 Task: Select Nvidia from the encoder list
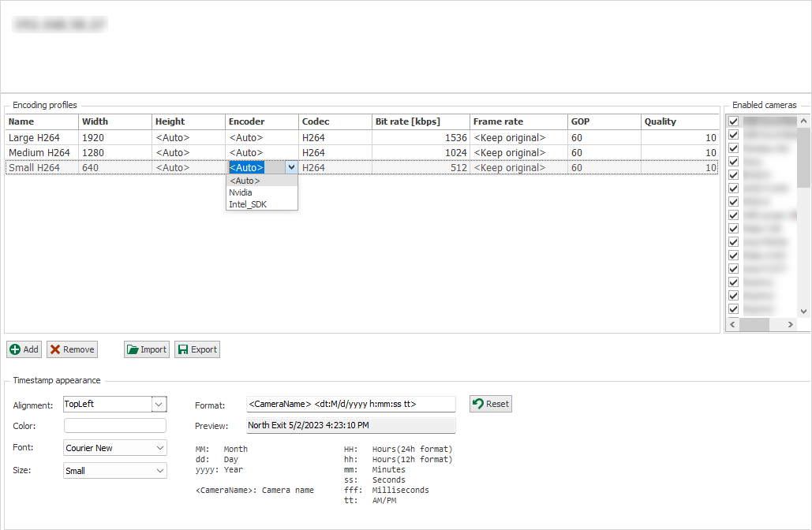pos(241,192)
